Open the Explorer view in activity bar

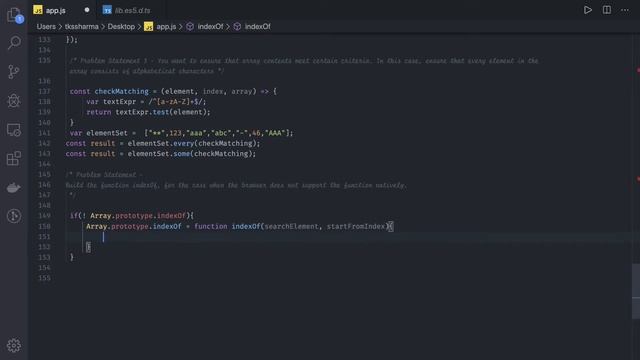pos(14,15)
